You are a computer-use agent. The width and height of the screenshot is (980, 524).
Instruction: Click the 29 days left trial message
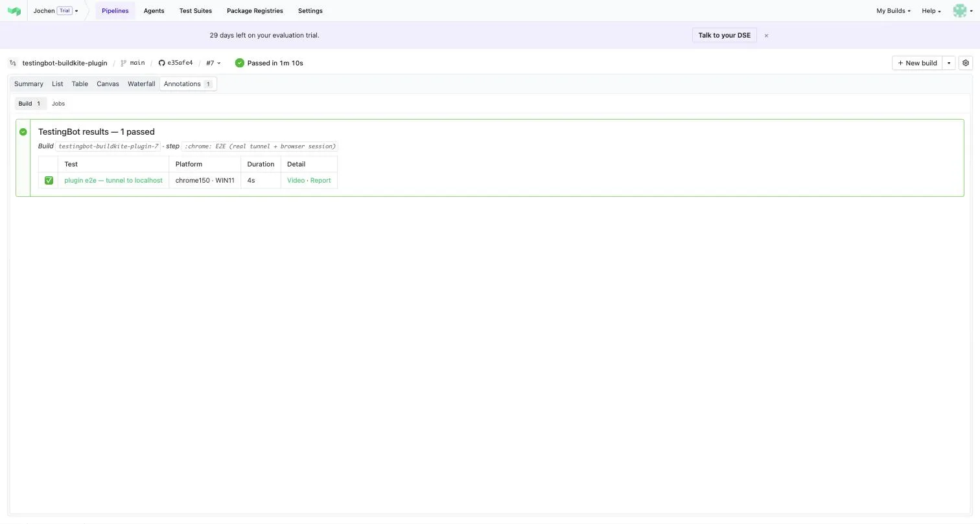[264, 36]
